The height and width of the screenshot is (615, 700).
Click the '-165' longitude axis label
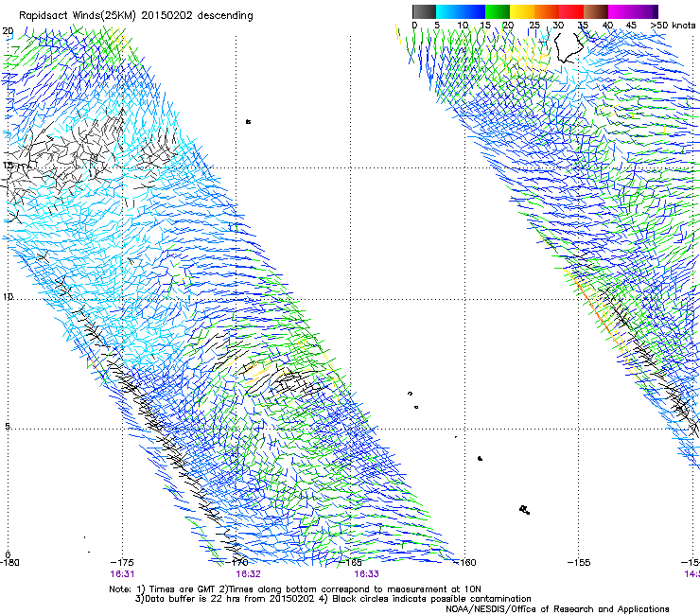tap(351, 563)
